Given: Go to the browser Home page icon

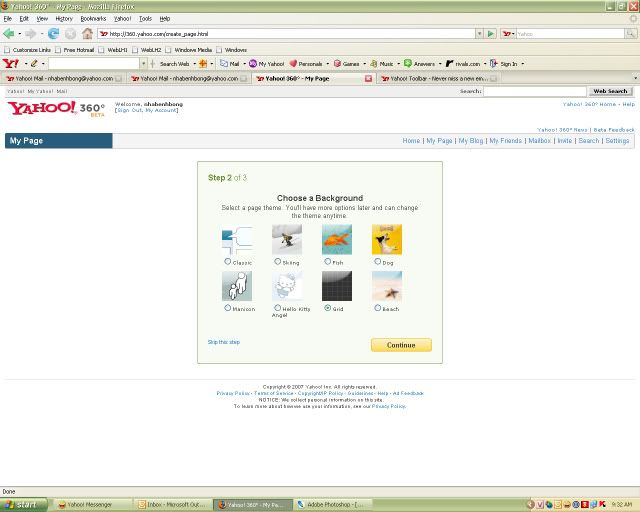Looking at the screenshot, I should click(87, 33).
